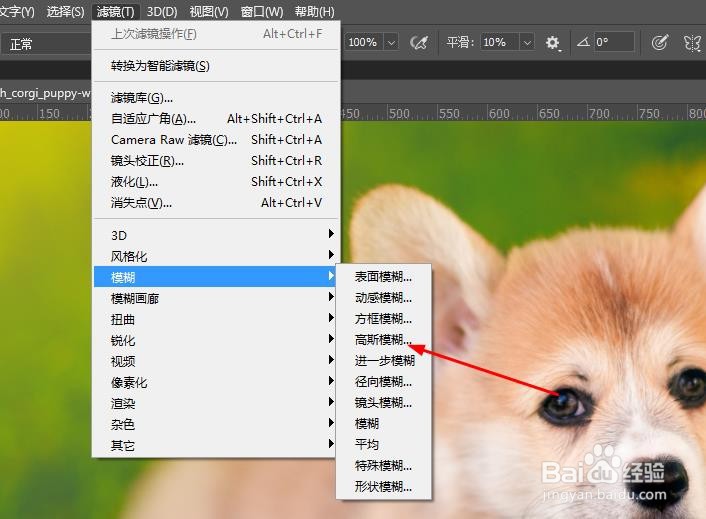Open 滤镜库(G)... filter gallery
This screenshot has width=706, height=519.
pos(216,98)
